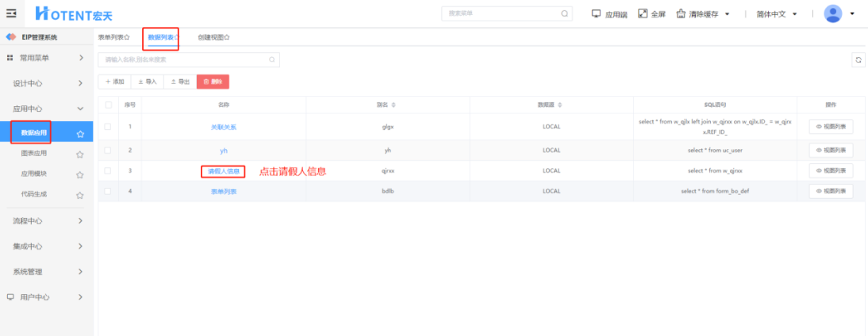The image size is (868, 336).
Task: Click the refresh icon at table right
Action: (858, 59)
